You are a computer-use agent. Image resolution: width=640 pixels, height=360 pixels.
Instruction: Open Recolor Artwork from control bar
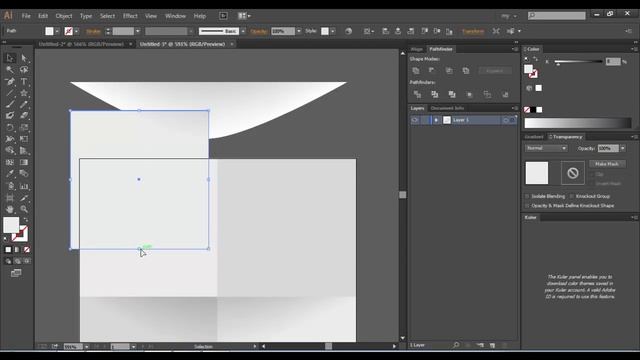coord(348,31)
